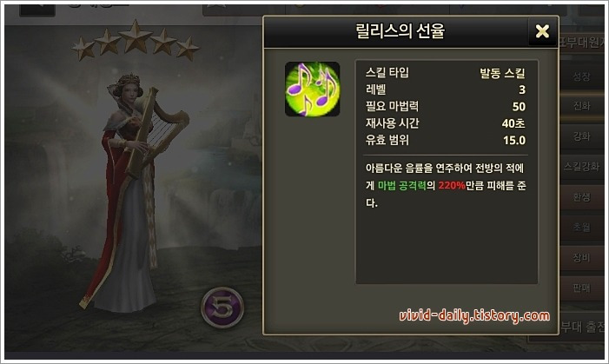Select the 재사용 시간 40초 row
The height and width of the screenshot is (364, 609).
445,123
